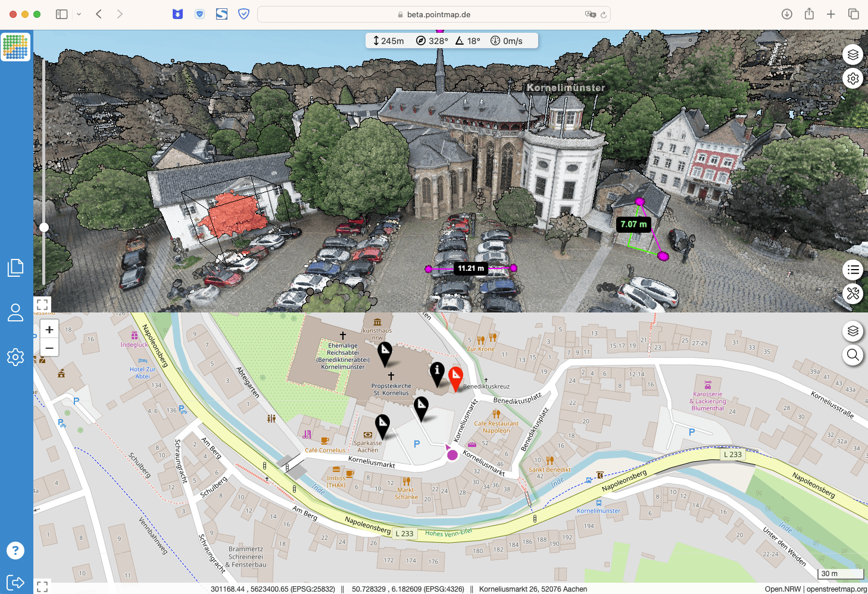Open the measurement list icon
Screen dimensions: 868x594
853,270
